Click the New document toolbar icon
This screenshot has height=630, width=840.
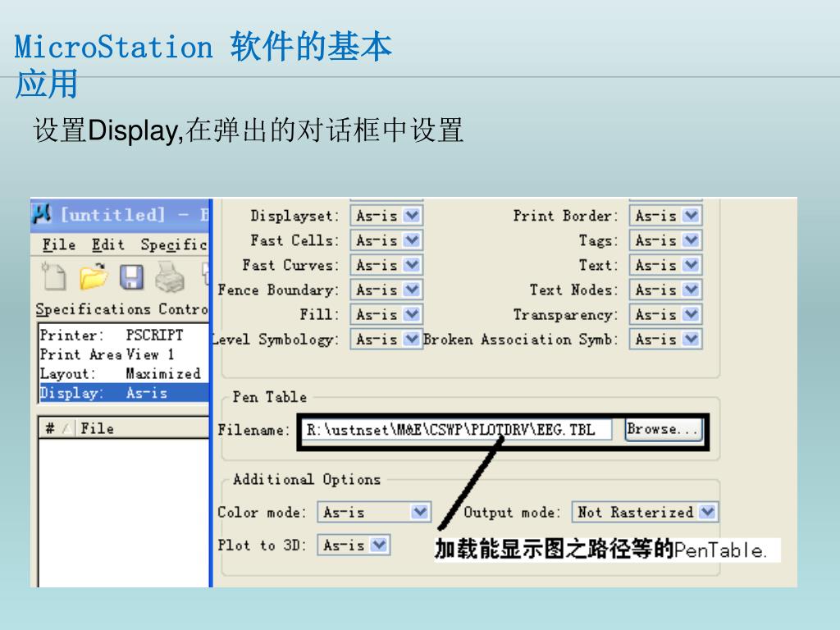[54, 277]
